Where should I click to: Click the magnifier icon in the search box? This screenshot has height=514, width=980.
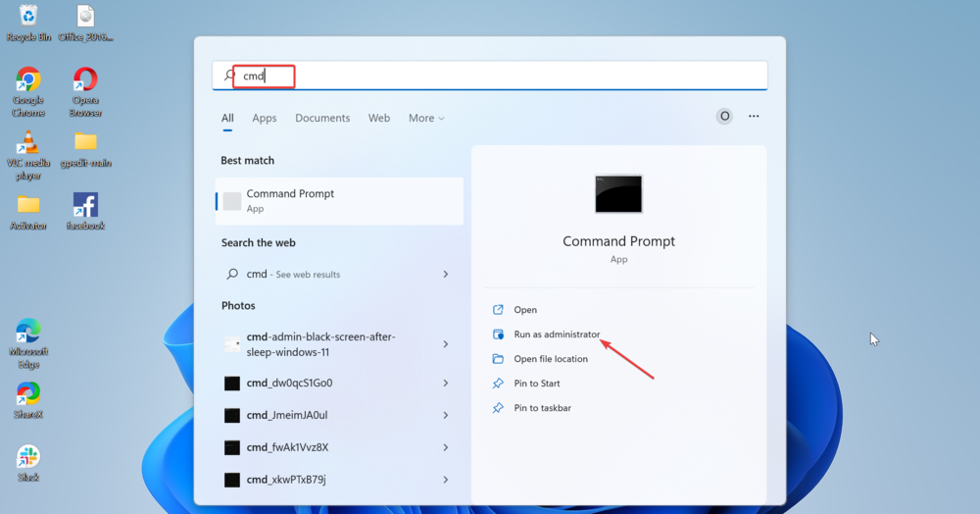click(x=229, y=76)
